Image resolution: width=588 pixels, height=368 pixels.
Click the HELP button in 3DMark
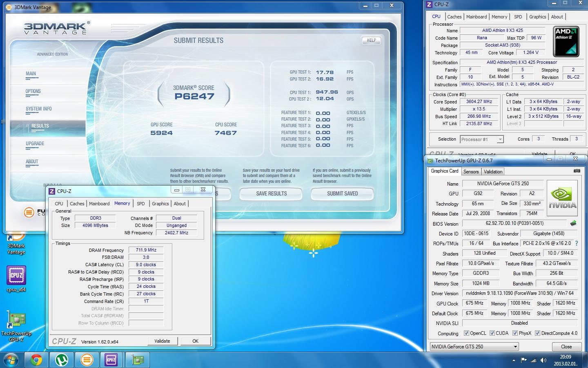coord(371,40)
